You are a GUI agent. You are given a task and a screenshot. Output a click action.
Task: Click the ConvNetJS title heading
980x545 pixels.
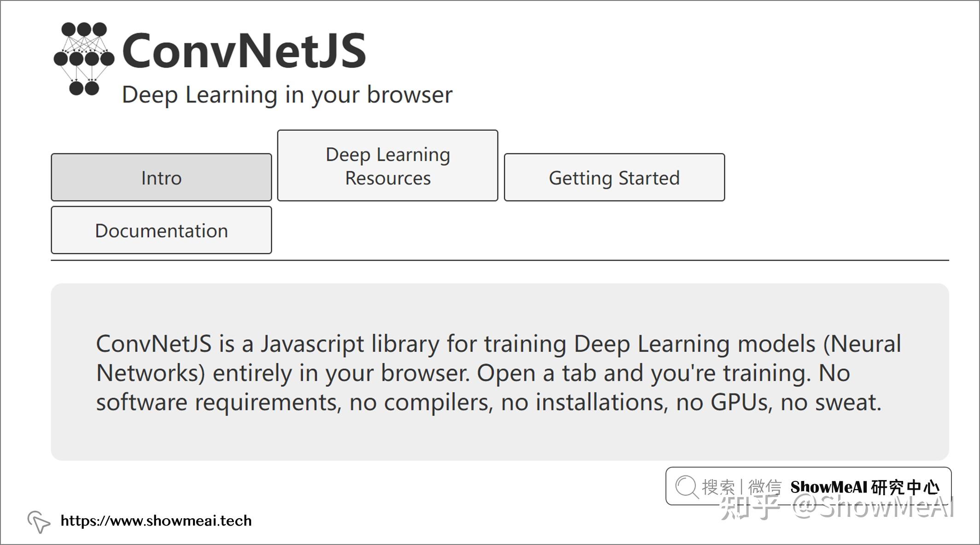click(244, 51)
